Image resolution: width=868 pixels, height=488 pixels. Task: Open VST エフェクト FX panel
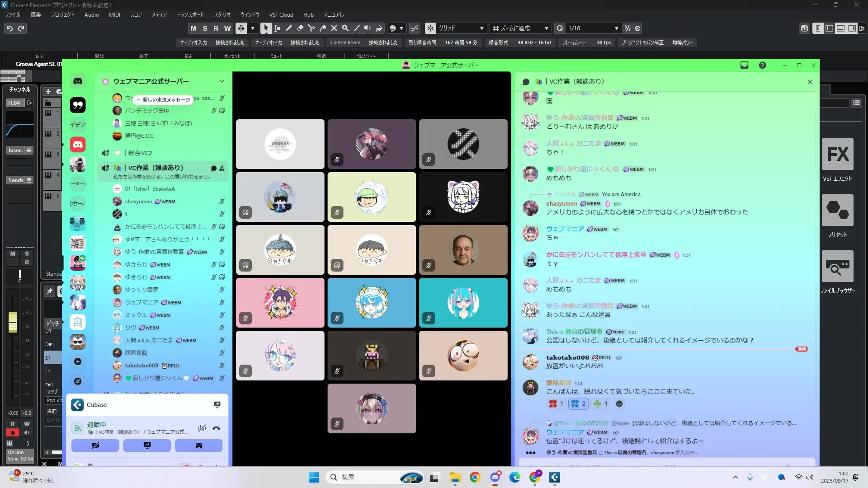(837, 155)
